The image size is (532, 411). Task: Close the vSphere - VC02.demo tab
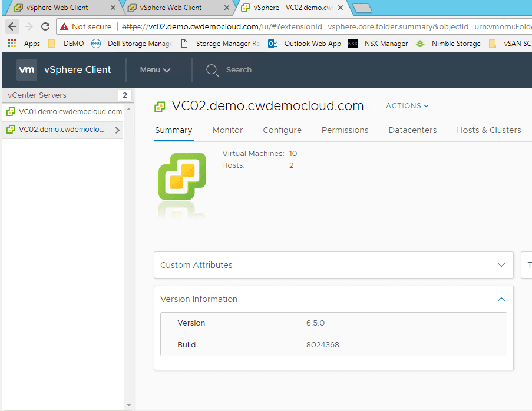pos(341,8)
